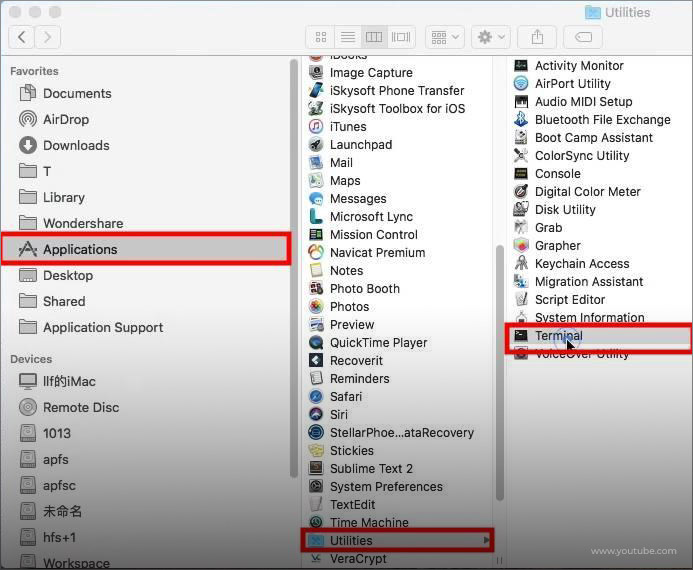Image resolution: width=693 pixels, height=570 pixels.
Task: Select AirDrop in the sidebar
Action: (54, 119)
